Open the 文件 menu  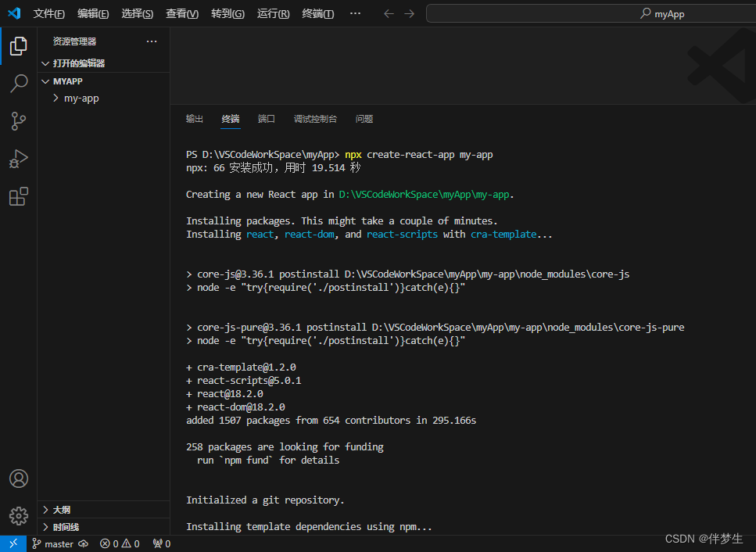(x=48, y=13)
